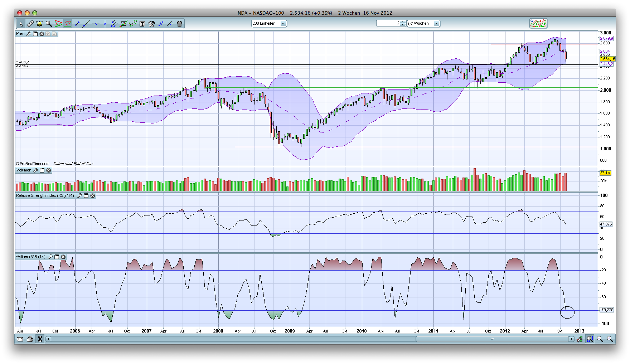Click the horizontal scrollbar left arrow
Viewport: 630px width, 364px height.
tap(48, 339)
